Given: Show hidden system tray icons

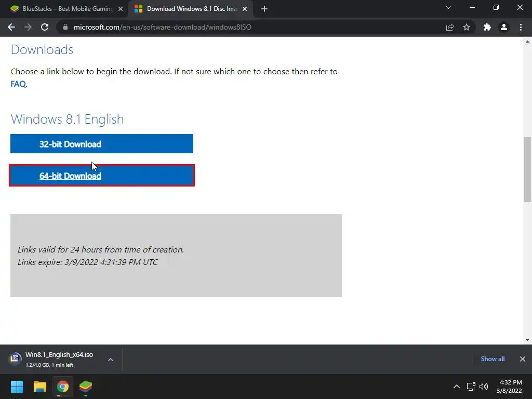Looking at the screenshot, I should tap(457, 387).
